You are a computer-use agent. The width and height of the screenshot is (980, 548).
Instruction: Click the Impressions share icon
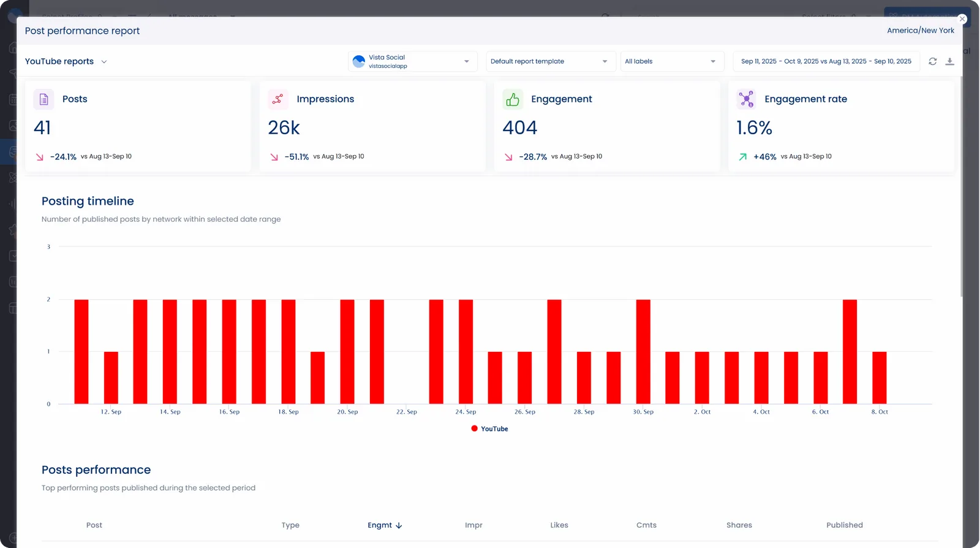tap(278, 99)
